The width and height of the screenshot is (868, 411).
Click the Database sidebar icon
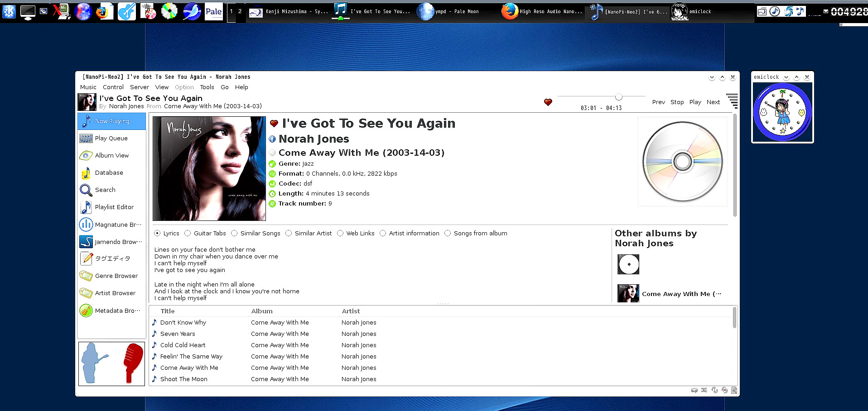(x=86, y=173)
